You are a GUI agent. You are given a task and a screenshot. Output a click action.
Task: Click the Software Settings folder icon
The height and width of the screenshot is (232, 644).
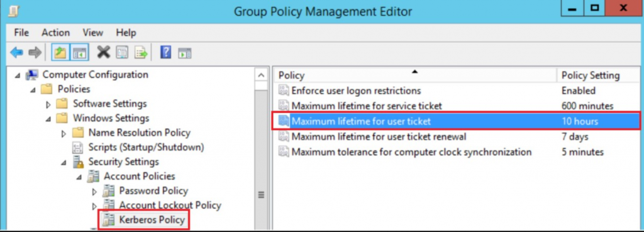tap(62, 104)
